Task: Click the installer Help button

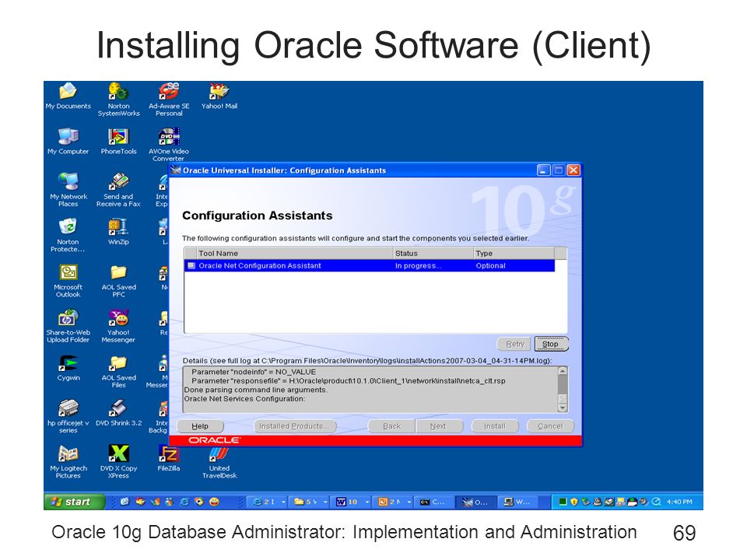Action: pyautogui.click(x=200, y=426)
